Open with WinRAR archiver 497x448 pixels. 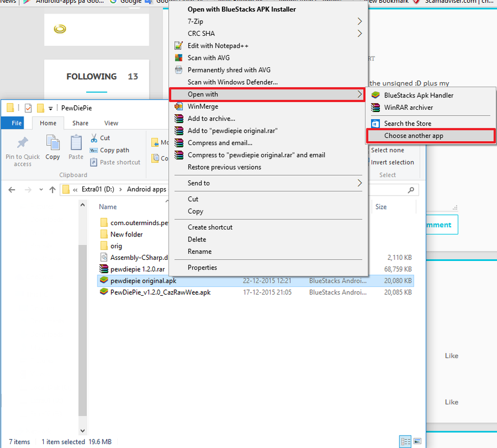click(431, 108)
